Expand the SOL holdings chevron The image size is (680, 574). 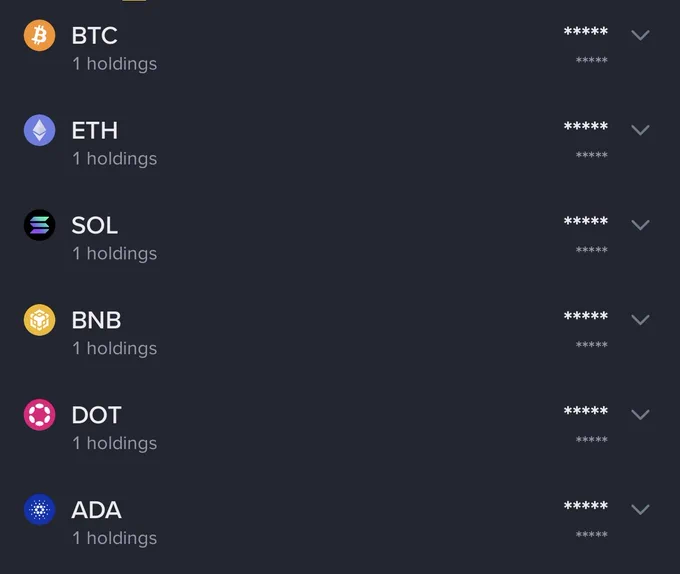pos(640,225)
